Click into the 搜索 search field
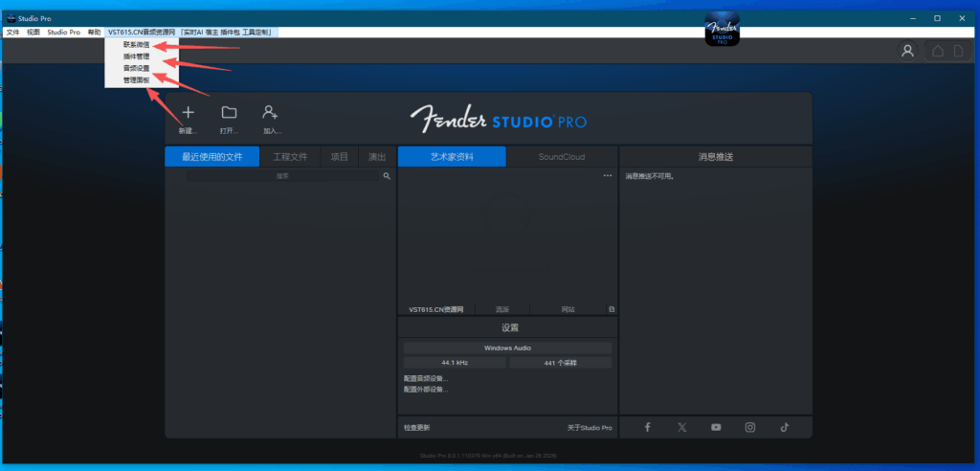 click(x=283, y=176)
